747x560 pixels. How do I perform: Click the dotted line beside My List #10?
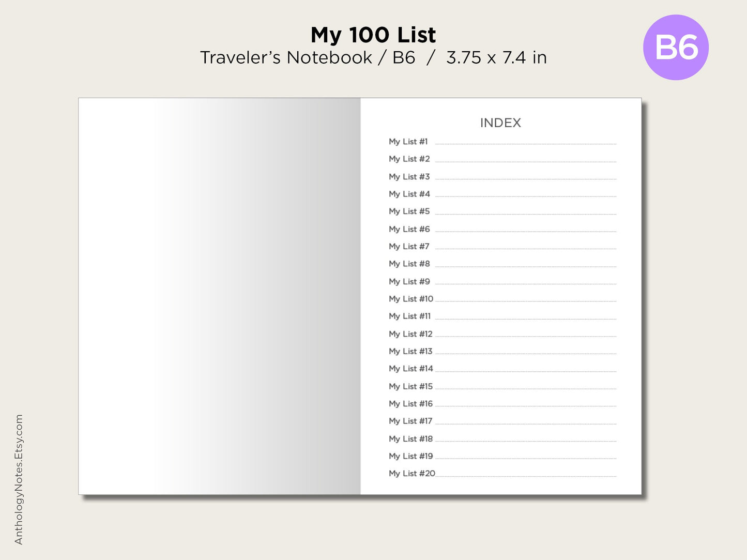tap(526, 301)
